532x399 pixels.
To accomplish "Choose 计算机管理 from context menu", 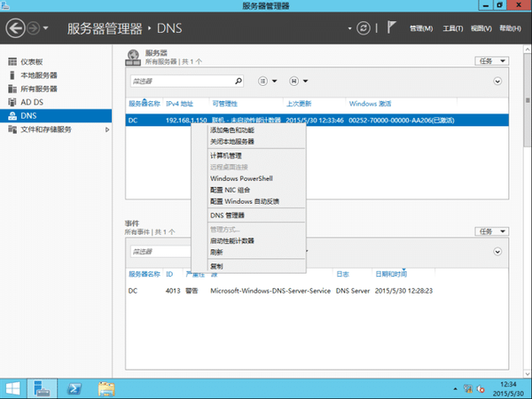I will 226,156.
